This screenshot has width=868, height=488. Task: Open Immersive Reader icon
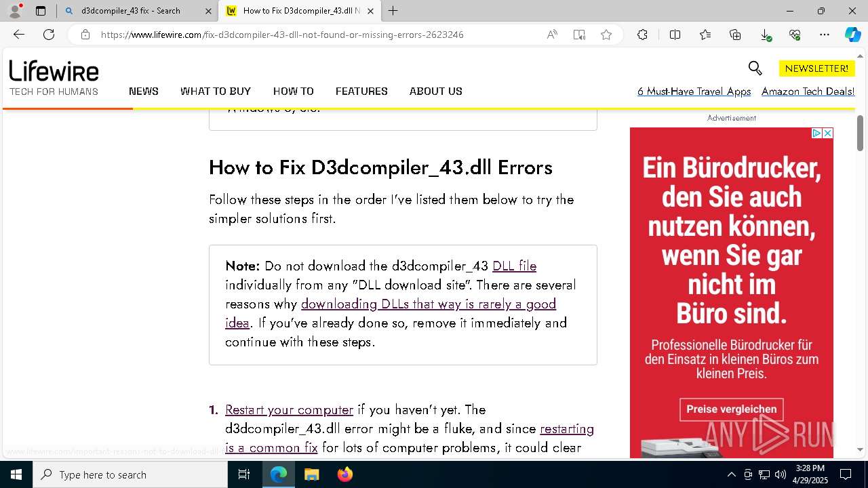click(x=579, y=35)
